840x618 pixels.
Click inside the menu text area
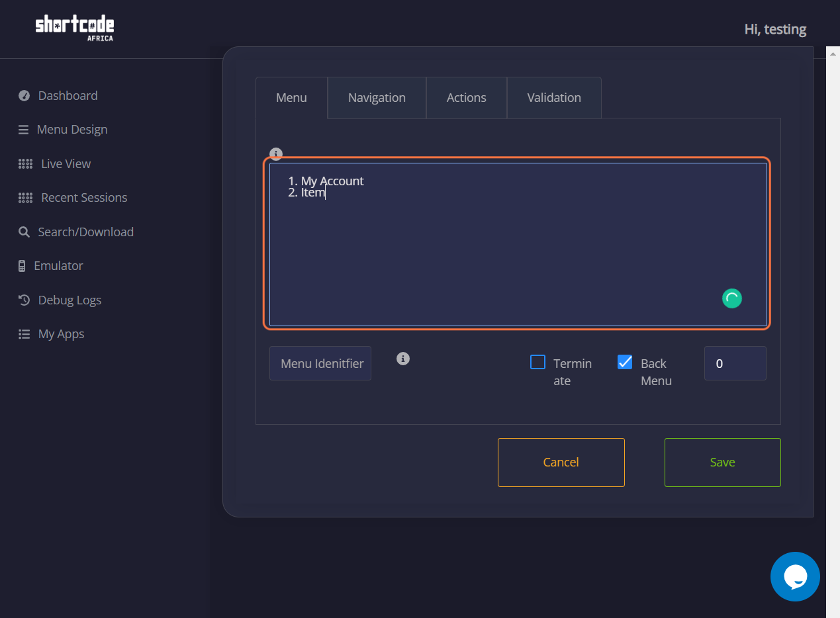(x=518, y=244)
